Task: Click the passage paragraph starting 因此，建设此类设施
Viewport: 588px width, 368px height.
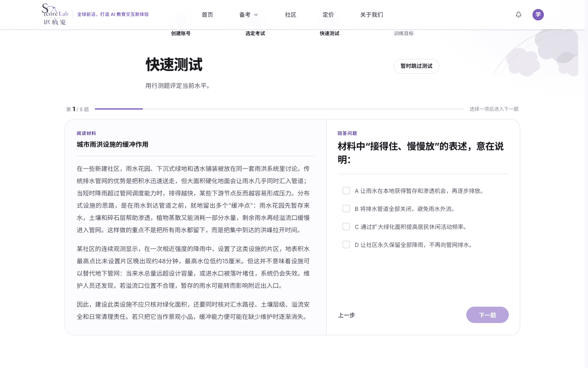Action: point(194,310)
